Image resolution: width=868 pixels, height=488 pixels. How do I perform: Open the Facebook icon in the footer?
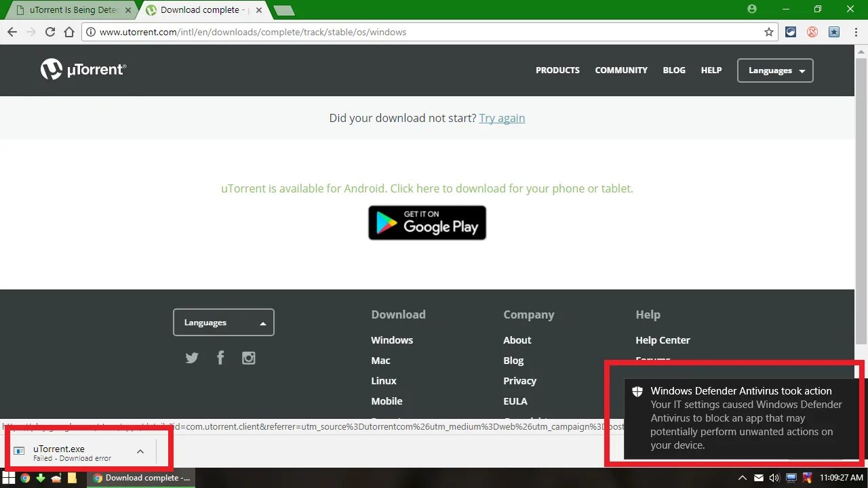tap(220, 358)
